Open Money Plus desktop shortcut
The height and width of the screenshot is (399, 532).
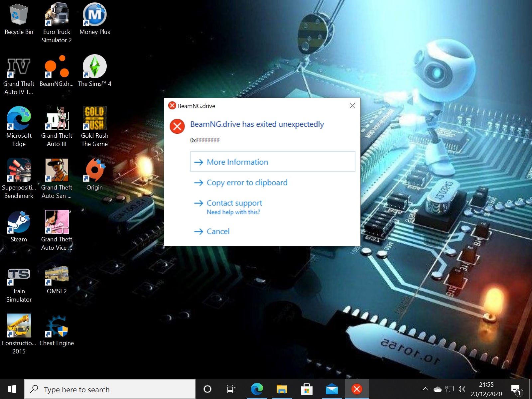[95, 19]
